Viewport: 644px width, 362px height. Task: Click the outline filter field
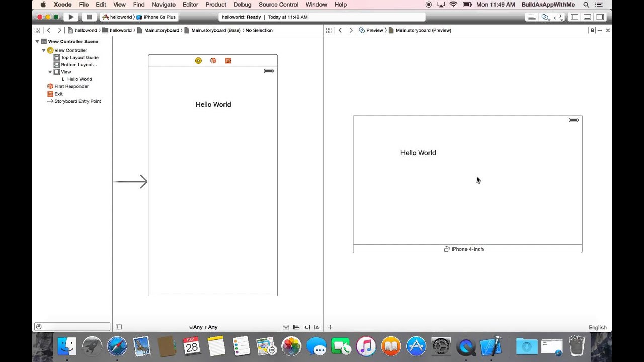[x=72, y=327]
